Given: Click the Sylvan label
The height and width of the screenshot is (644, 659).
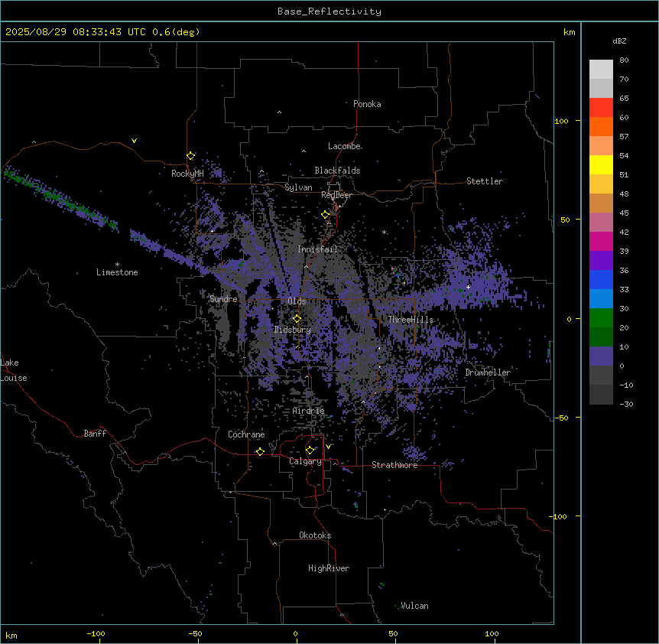Looking at the screenshot, I should [x=298, y=187].
